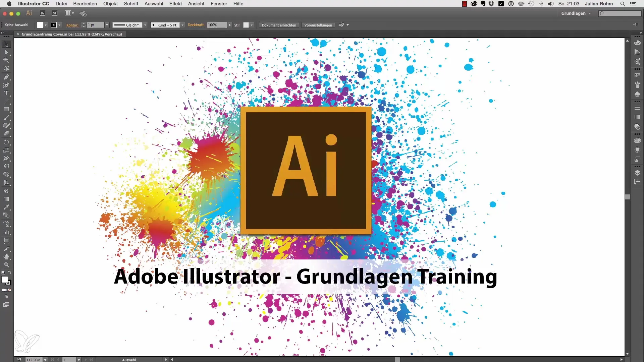Select the Selection tool arrow
Image resolution: width=644 pixels, height=362 pixels.
(6, 44)
